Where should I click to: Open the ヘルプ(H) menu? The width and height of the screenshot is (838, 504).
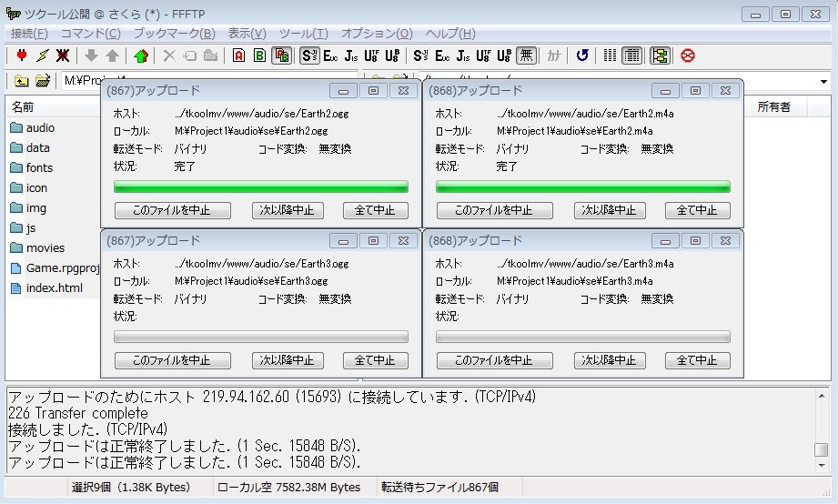tap(450, 34)
